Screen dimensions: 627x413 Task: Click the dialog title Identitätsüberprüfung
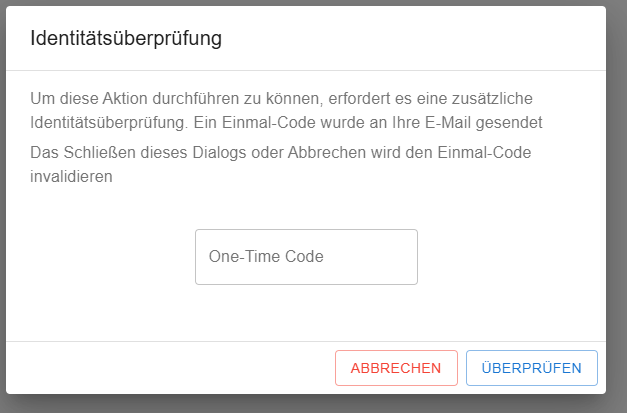125,39
